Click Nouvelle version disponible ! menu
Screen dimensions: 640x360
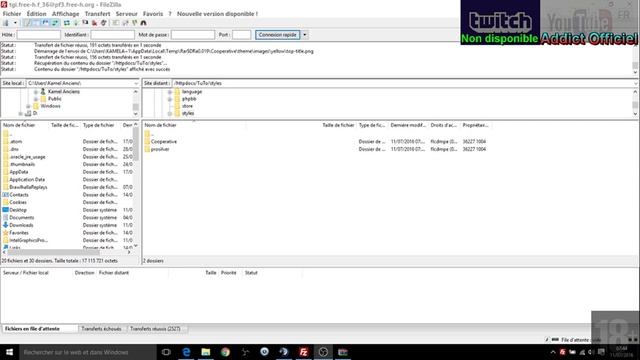pos(217,14)
